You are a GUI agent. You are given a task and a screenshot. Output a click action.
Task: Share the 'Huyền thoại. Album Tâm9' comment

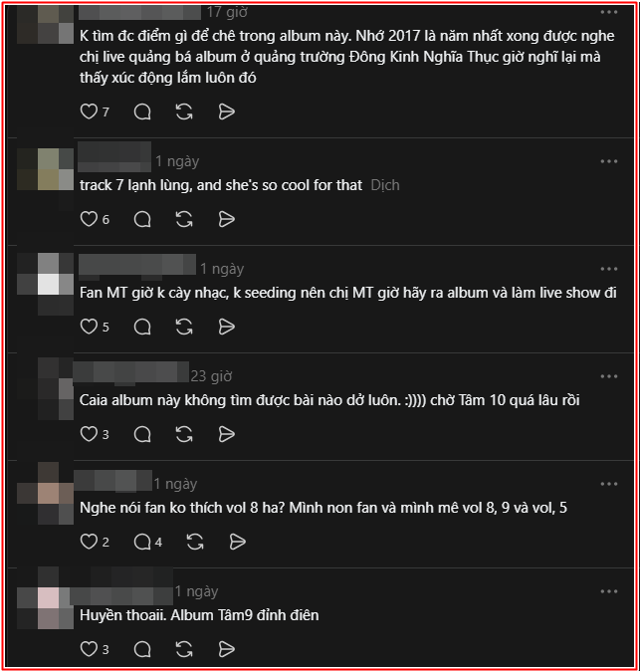227,649
